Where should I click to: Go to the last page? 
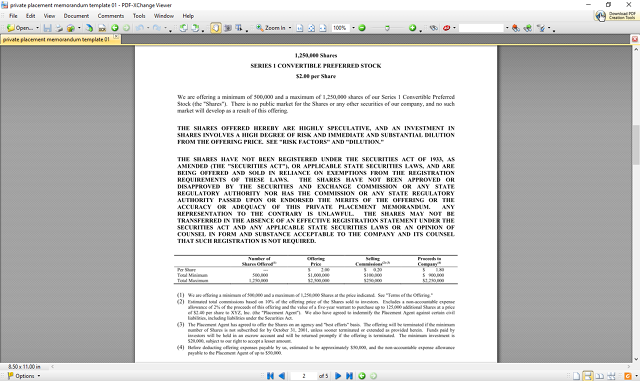tap(349, 376)
